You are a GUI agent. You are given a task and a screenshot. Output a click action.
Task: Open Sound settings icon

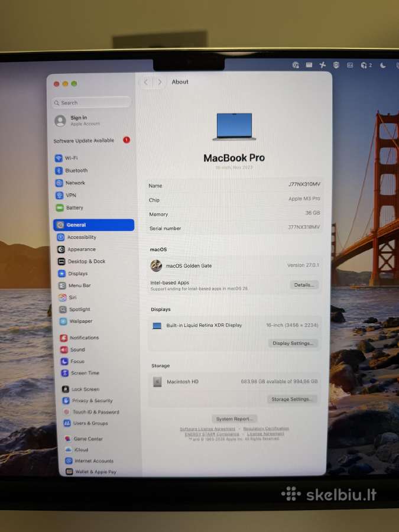(64, 350)
